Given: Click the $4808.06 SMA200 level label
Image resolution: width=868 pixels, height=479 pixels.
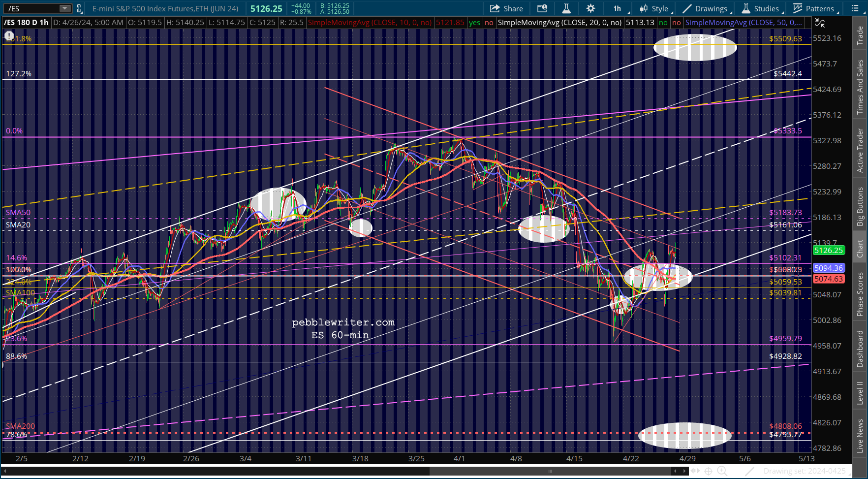Looking at the screenshot, I should pyautogui.click(x=786, y=426).
